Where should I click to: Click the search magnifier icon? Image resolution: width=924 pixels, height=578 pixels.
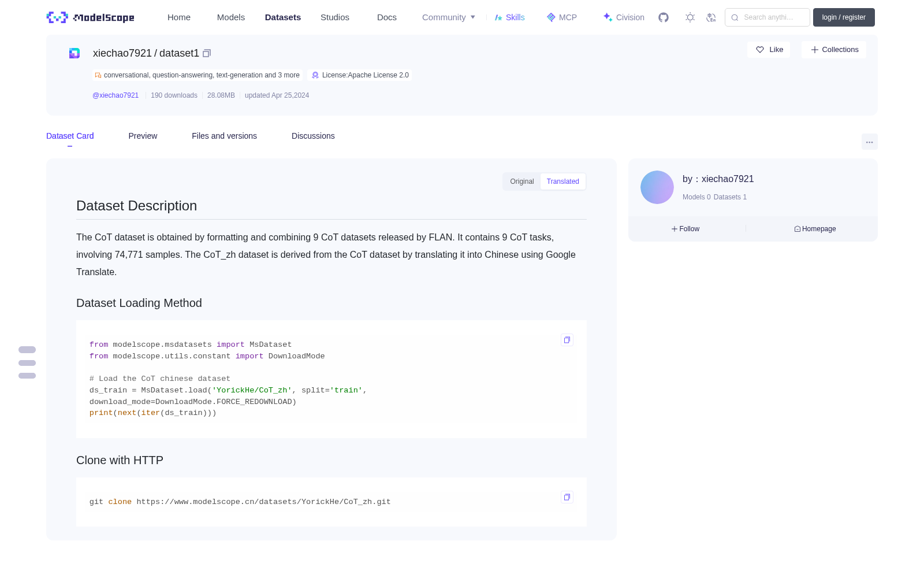click(735, 17)
